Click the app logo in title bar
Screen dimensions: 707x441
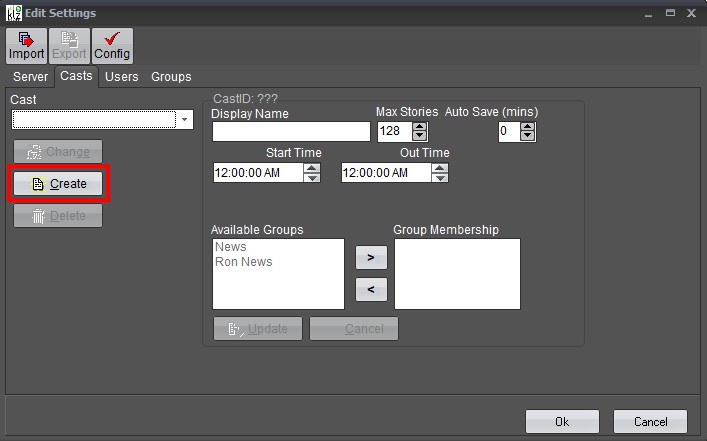click(x=14, y=13)
